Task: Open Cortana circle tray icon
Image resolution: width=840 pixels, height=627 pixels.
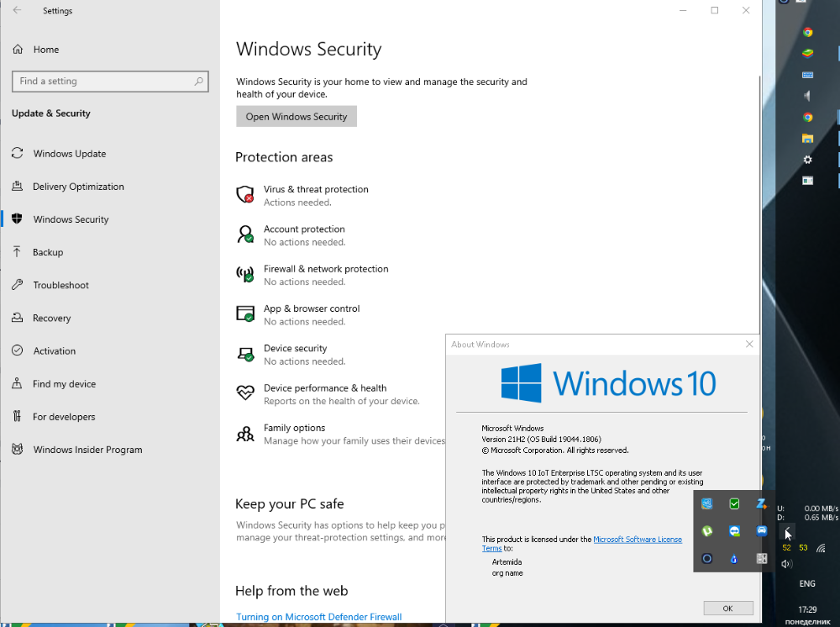Action: click(x=706, y=558)
